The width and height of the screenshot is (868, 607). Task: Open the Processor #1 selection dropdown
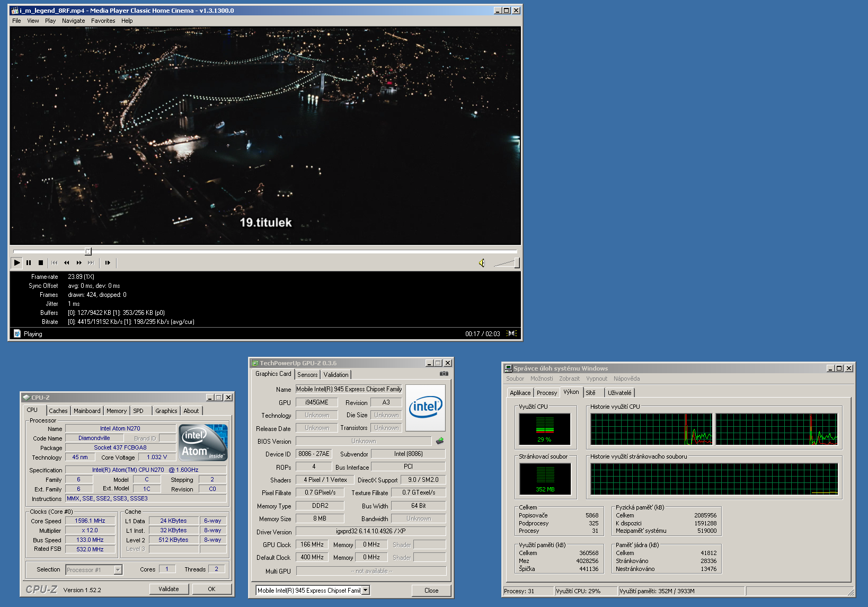[x=118, y=569]
